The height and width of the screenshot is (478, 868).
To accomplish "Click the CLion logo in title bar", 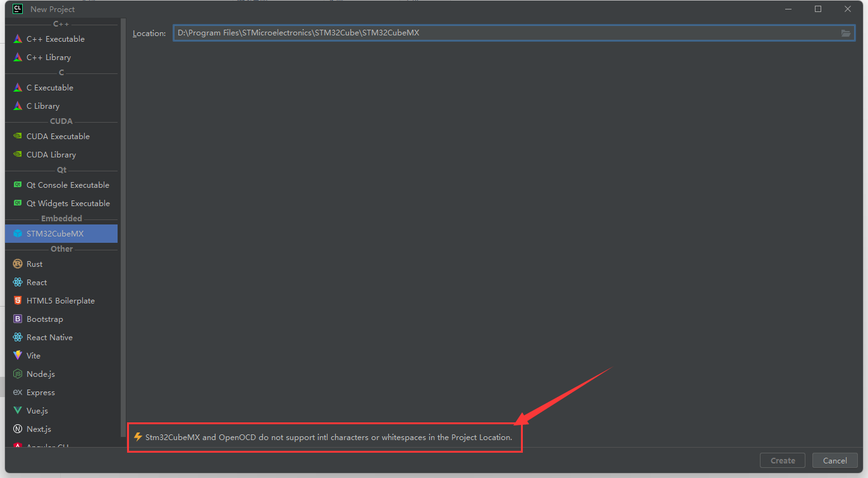I will coord(18,9).
